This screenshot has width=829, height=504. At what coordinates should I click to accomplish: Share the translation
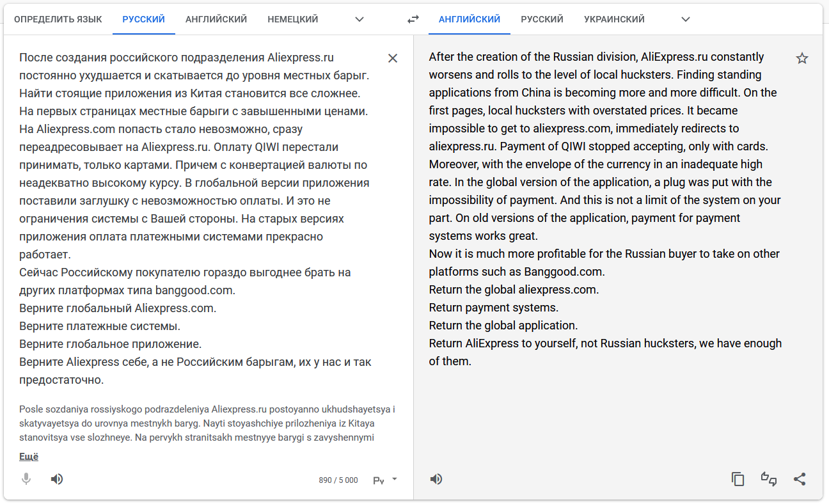point(800,479)
